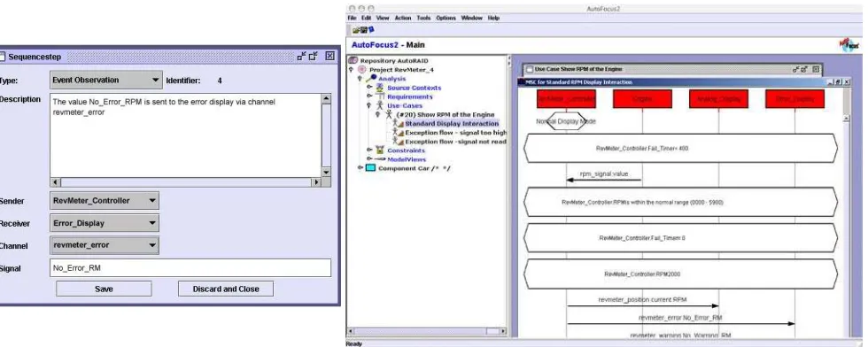Expand the Constraints tree node
Image resolution: width=868 pixels, height=347 pixels.
(x=369, y=150)
